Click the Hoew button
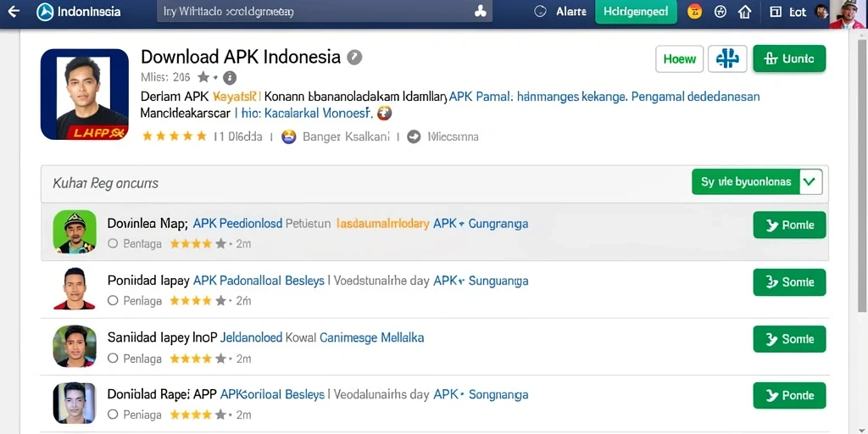 [x=679, y=58]
